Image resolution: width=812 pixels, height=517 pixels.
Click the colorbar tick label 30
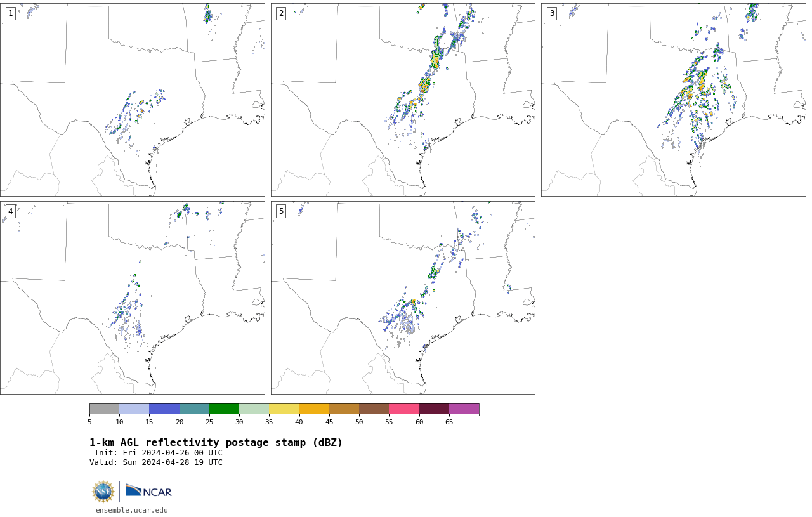pos(239,422)
